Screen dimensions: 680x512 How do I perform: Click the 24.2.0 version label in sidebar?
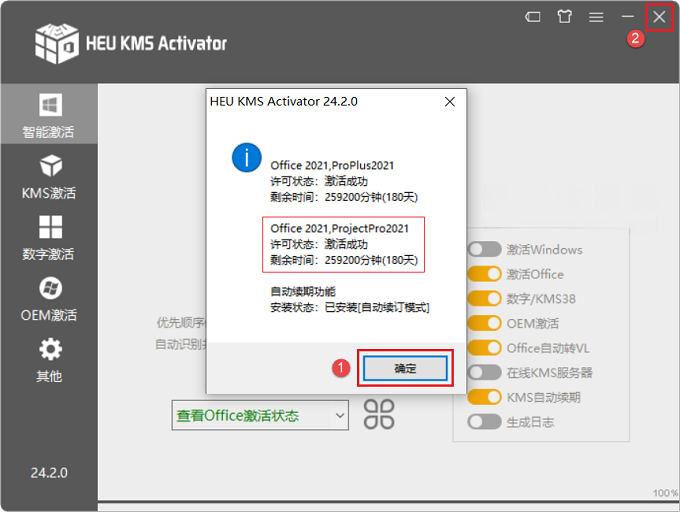pos(49,473)
